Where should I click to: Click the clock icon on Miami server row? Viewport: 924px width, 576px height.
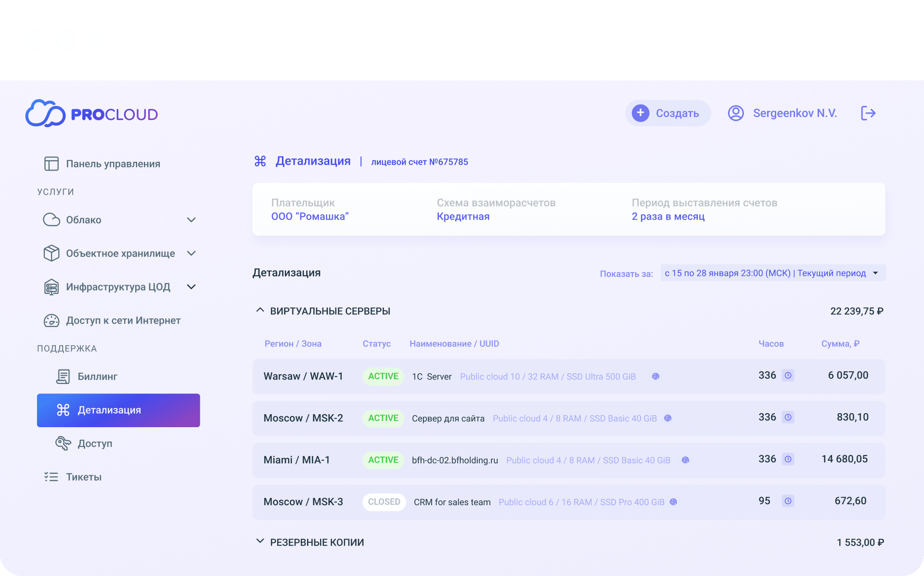(x=788, y=459)
